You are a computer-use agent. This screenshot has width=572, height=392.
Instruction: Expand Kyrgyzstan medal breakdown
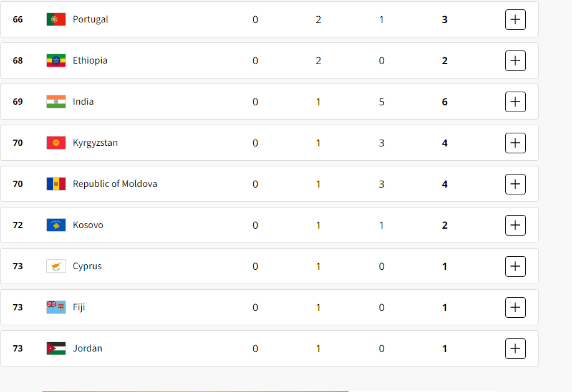515,143
